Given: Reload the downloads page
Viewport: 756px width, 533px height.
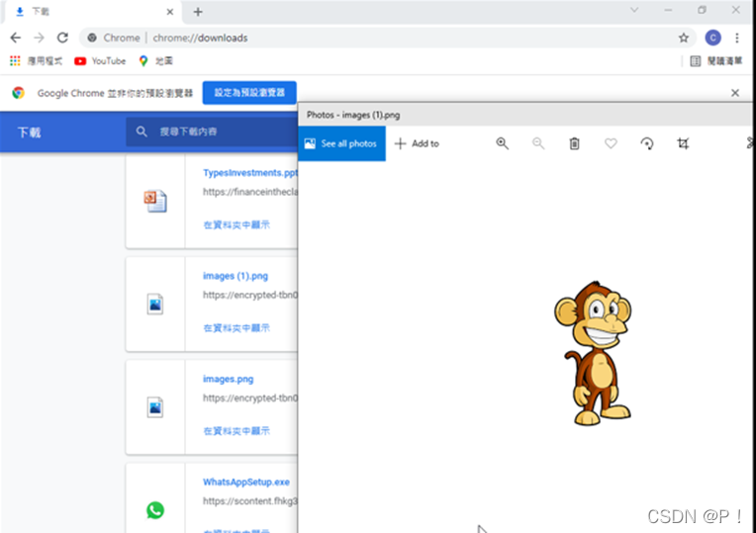Looking at the screenshot, I should 62,38.
